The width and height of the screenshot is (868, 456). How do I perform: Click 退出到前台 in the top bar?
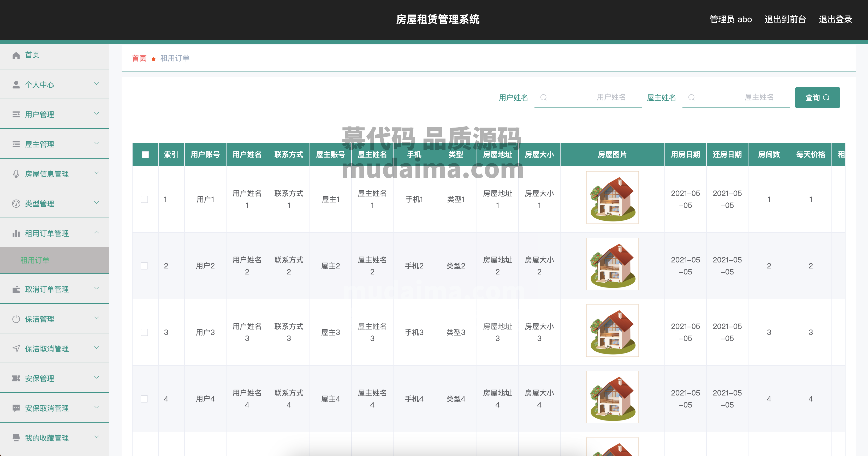click(785, 20)
